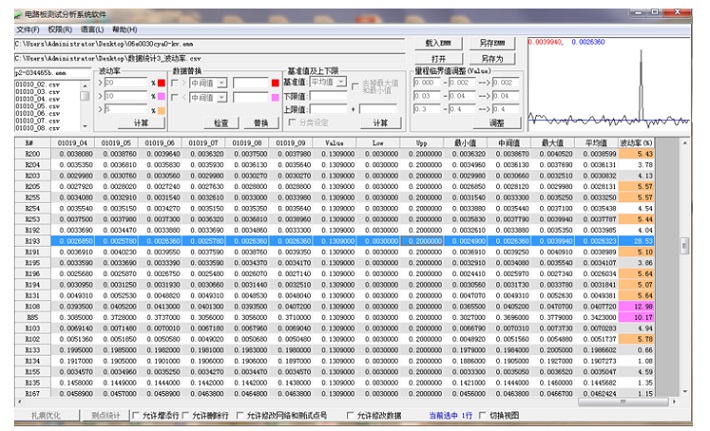Viewport: 710px width, 431px height.
Task: Open the 权限(R) menu
Action: 60,29
